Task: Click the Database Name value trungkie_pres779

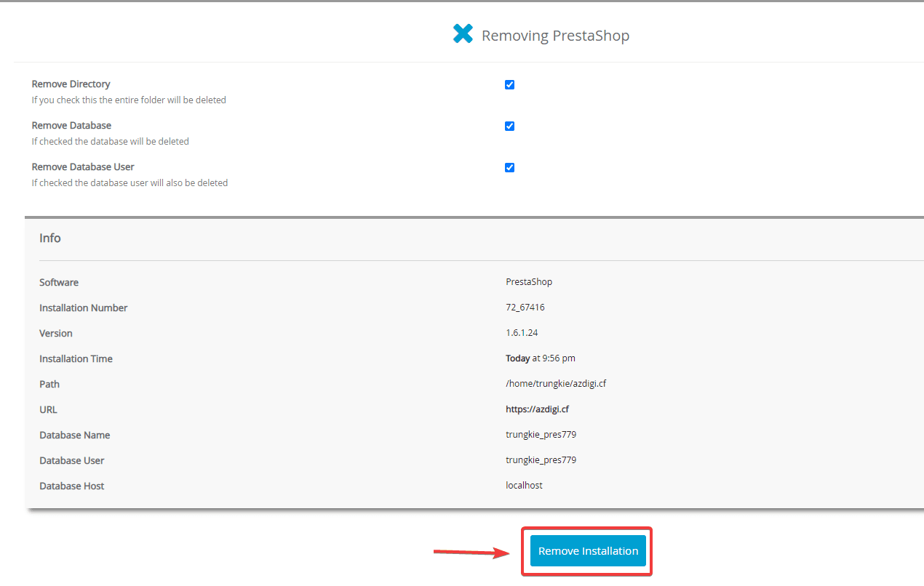Action: pos(541,435)
